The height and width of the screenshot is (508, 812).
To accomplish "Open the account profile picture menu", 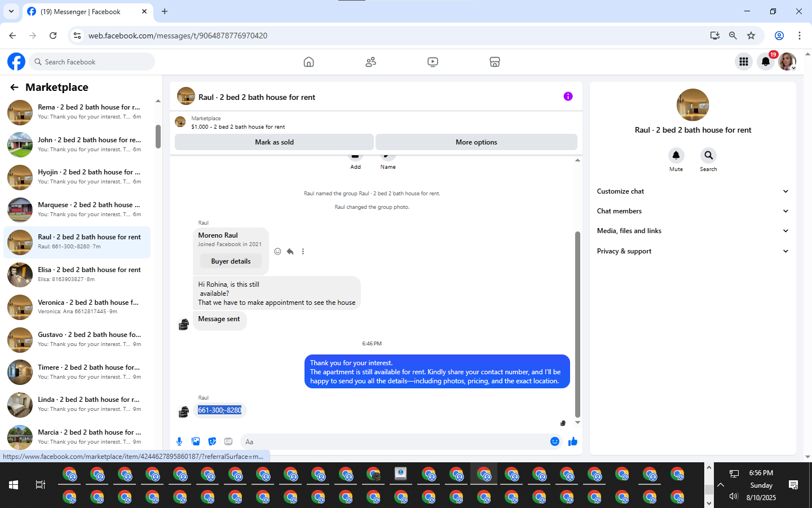I will tap(787, 62).
